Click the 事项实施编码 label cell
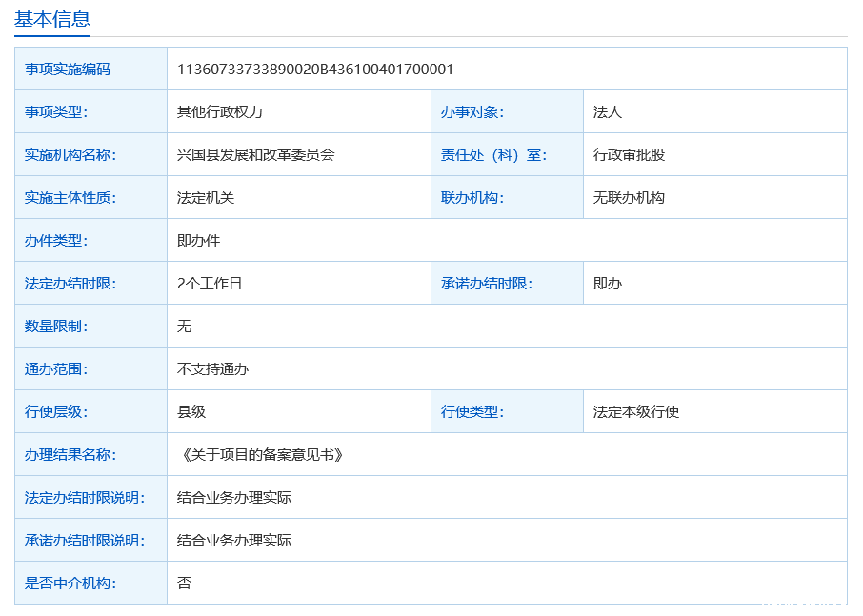Screen dimensions: 863x616 click(68, 70)
